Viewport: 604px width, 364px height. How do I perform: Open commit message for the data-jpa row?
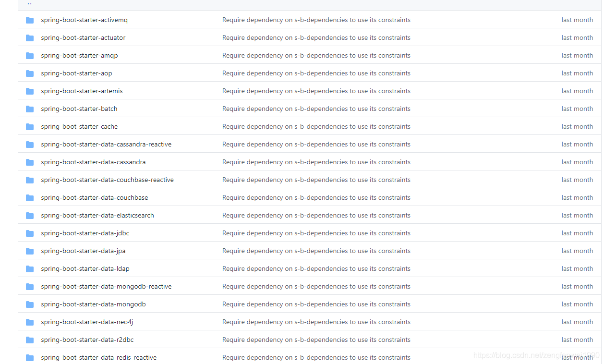tap(316, 251)
